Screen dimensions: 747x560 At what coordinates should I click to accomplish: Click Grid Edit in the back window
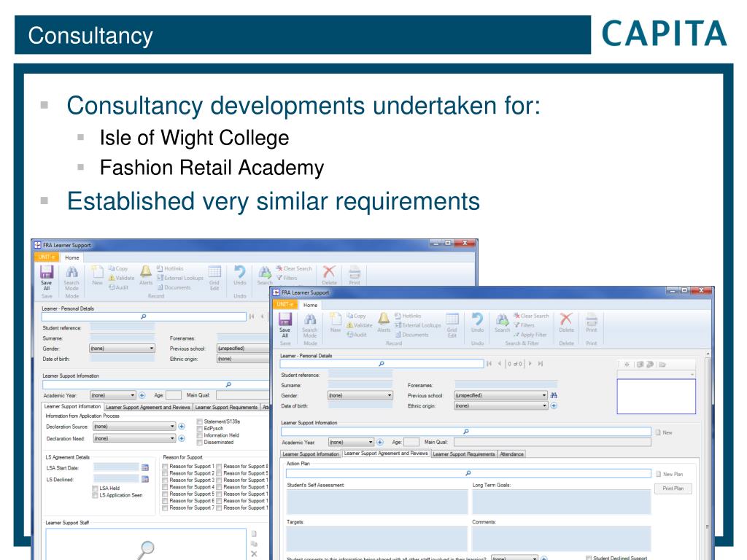click(214, 278)
